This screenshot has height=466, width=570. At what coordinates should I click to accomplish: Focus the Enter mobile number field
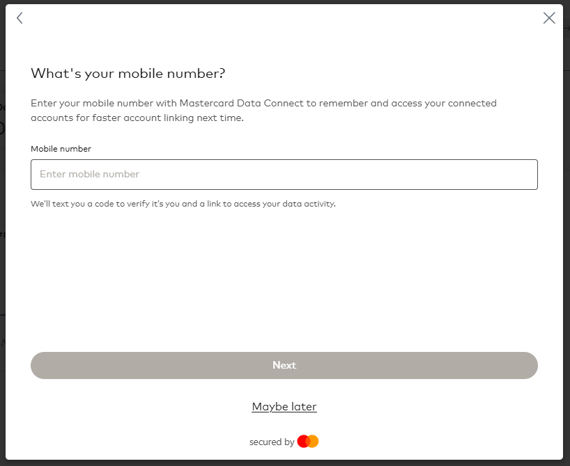click(284, 174)
